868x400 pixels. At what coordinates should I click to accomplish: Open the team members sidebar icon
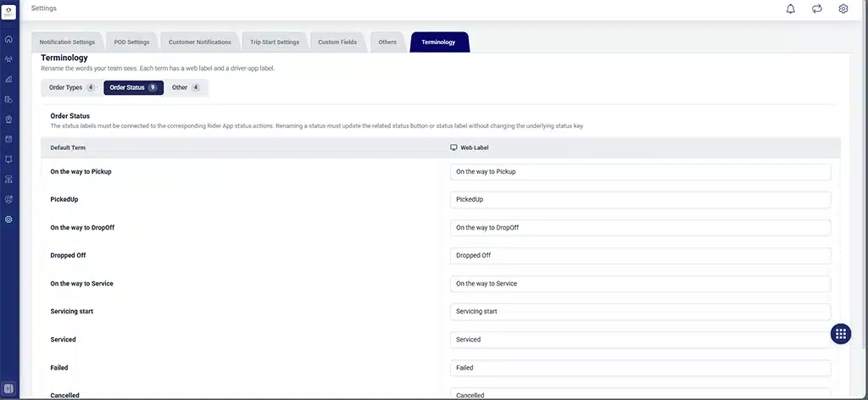tap(8, 59)
